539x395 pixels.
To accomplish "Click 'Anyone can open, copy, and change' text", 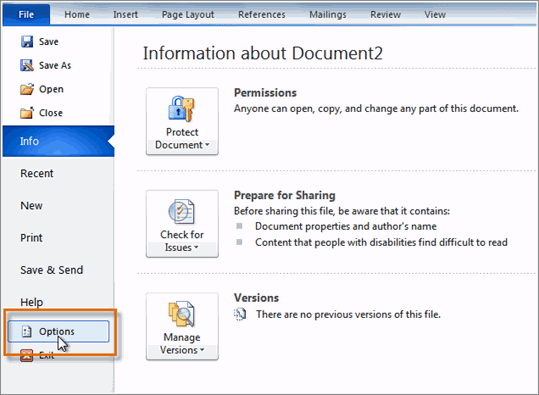I will tap(376, 109).
